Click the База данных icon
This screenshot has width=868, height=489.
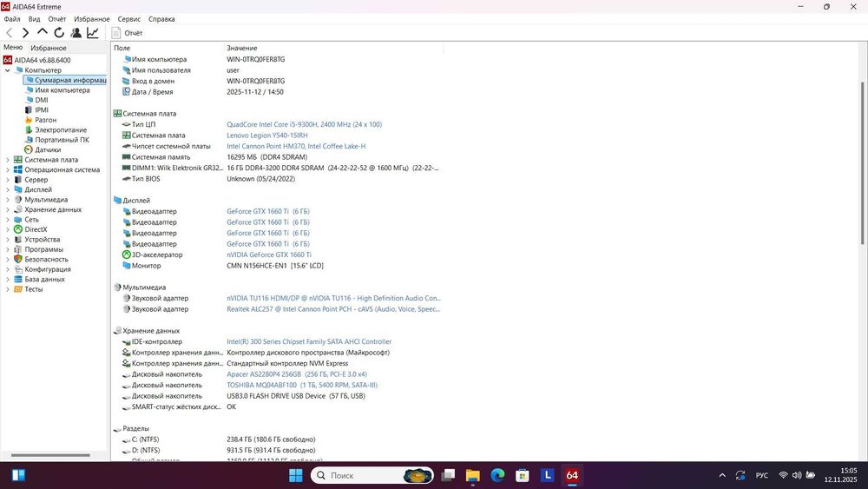pyautogui.click(x=18, y=280)
